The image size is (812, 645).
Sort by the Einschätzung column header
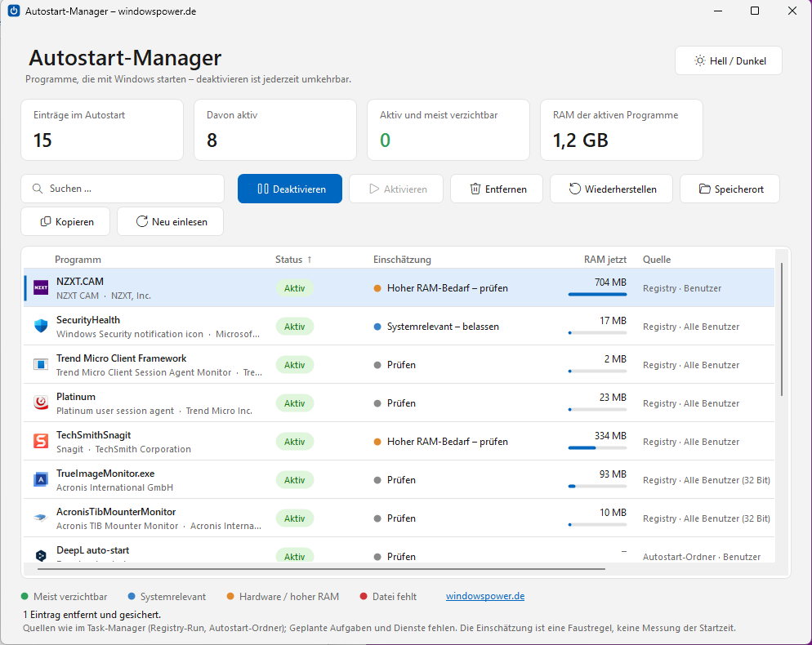[402, 260]
